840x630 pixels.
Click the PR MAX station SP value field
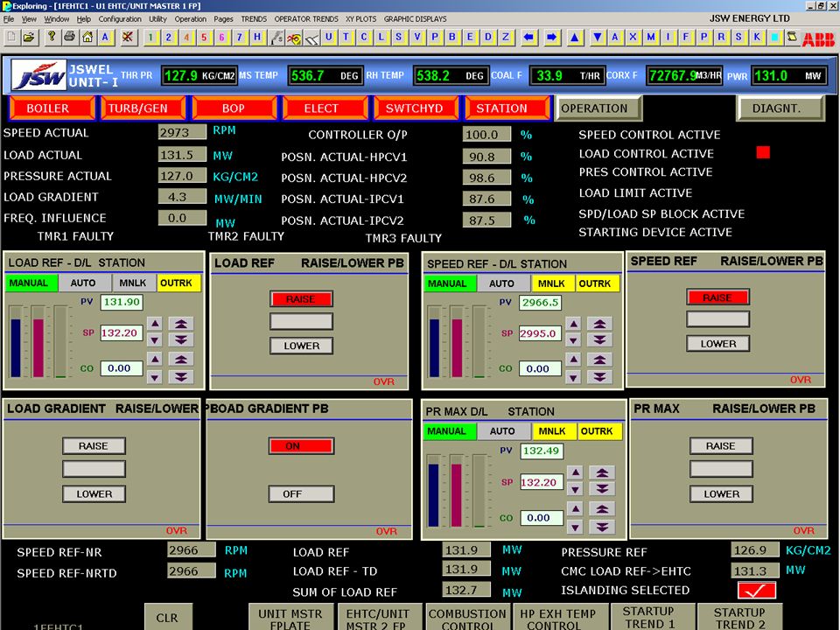(x=542, y=482)
